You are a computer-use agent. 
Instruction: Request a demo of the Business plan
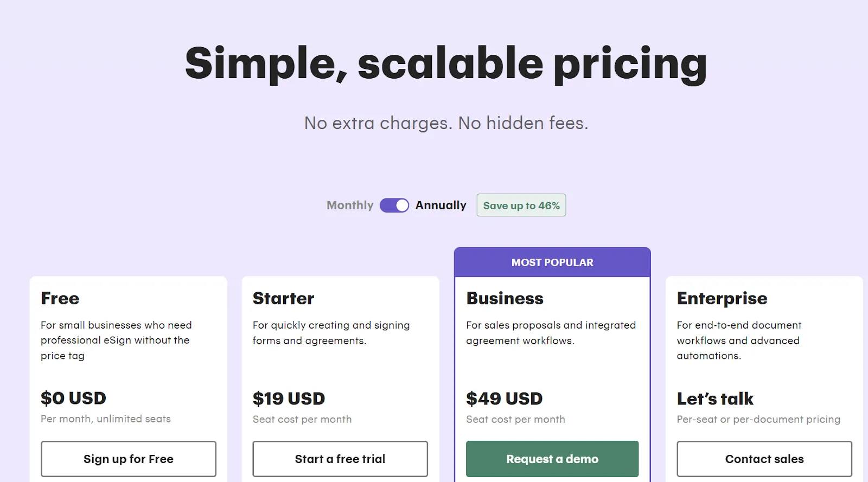click(x=552, y=459)
